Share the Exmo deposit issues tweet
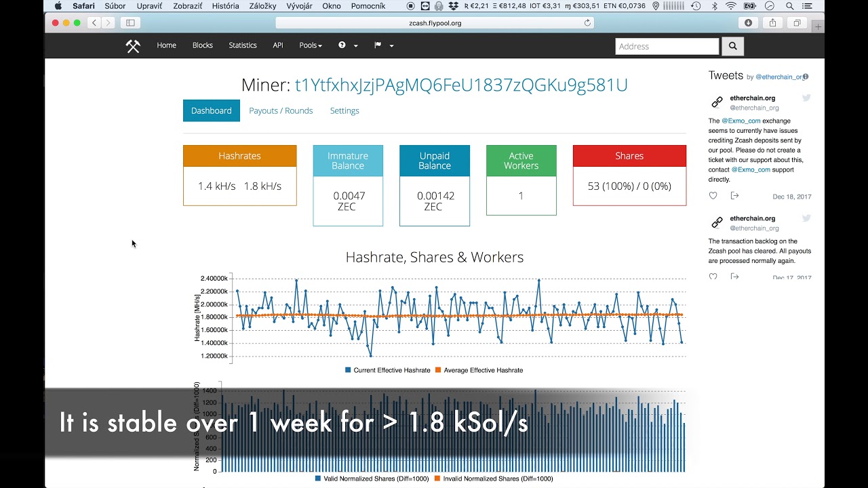868x488 pixels. pyautogui.click(x=734, y=196)
